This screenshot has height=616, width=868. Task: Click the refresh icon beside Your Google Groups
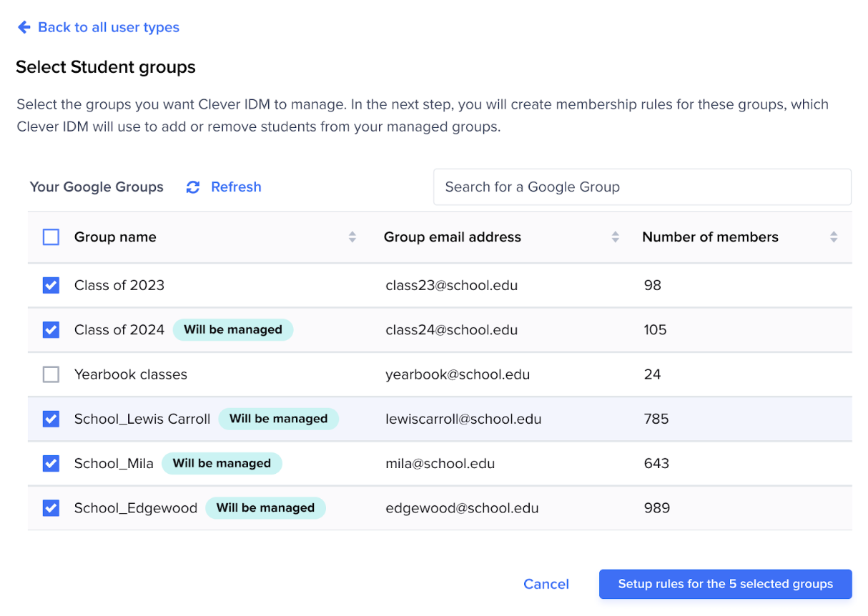click(x=192, y=187)
